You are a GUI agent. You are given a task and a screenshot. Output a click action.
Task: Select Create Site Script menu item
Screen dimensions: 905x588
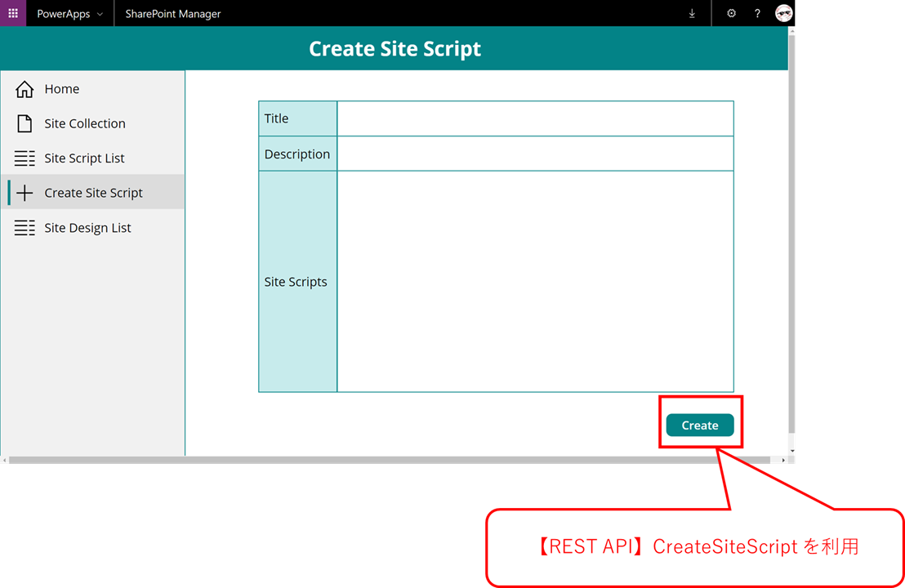tap(93, 193)
